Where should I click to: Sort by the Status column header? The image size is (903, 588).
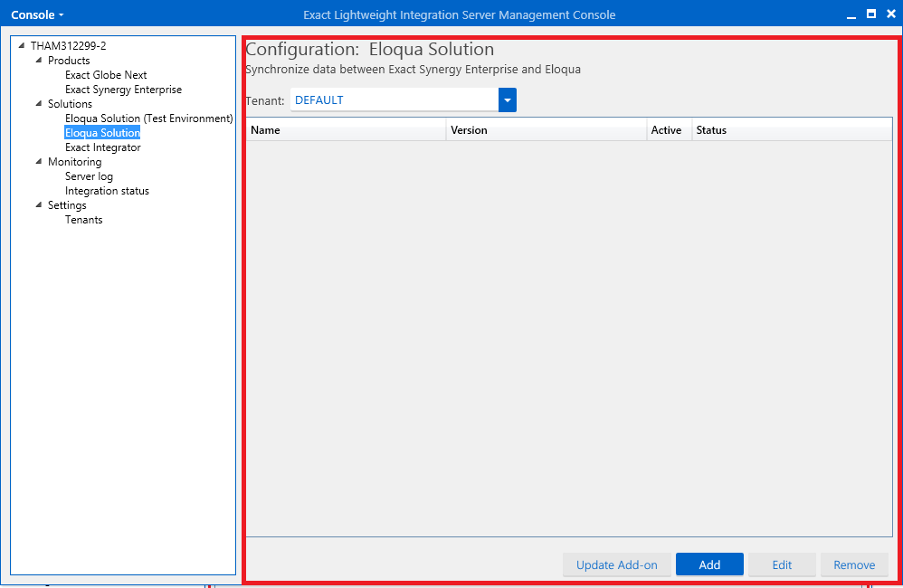pos(792,130)
